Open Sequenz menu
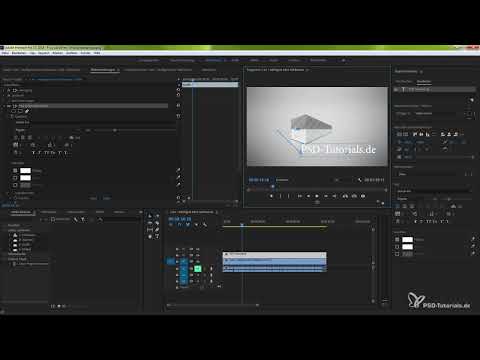The height and width of the screenshot is (360, 480). click(x=44, y=53)
